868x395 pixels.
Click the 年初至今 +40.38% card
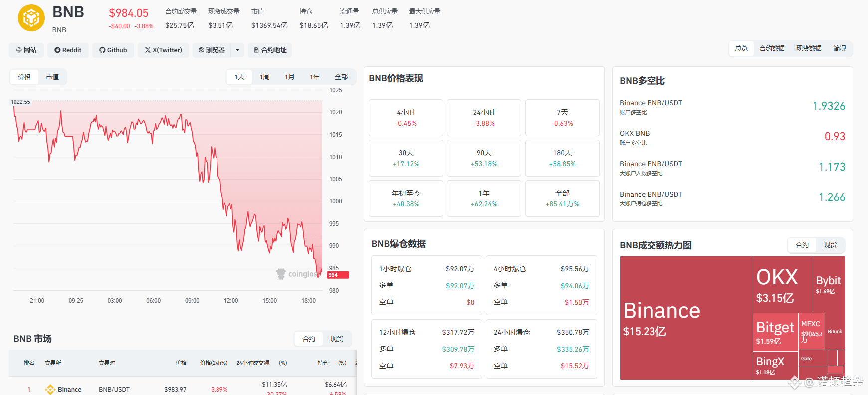coord(406,198)
